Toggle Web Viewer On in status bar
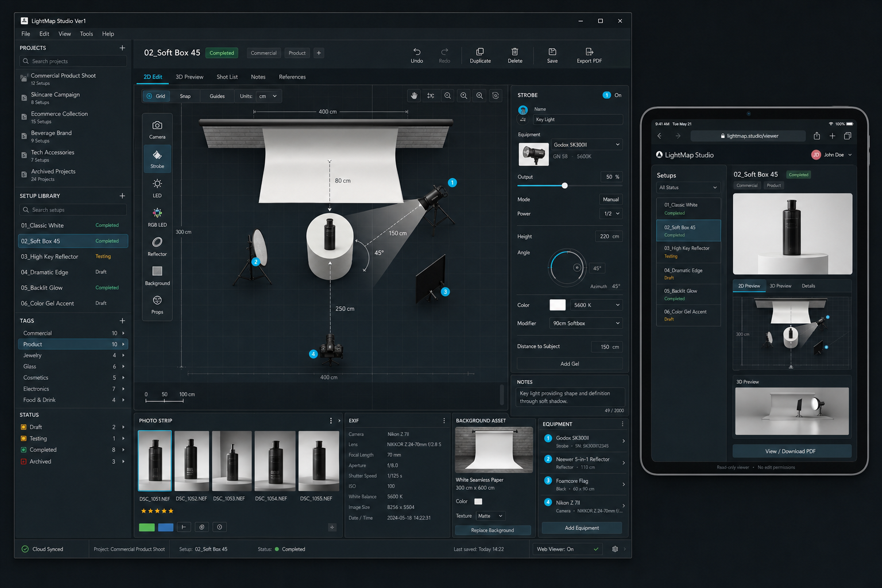This screenshot has height=588, width=882. click(x=567, y=549)
